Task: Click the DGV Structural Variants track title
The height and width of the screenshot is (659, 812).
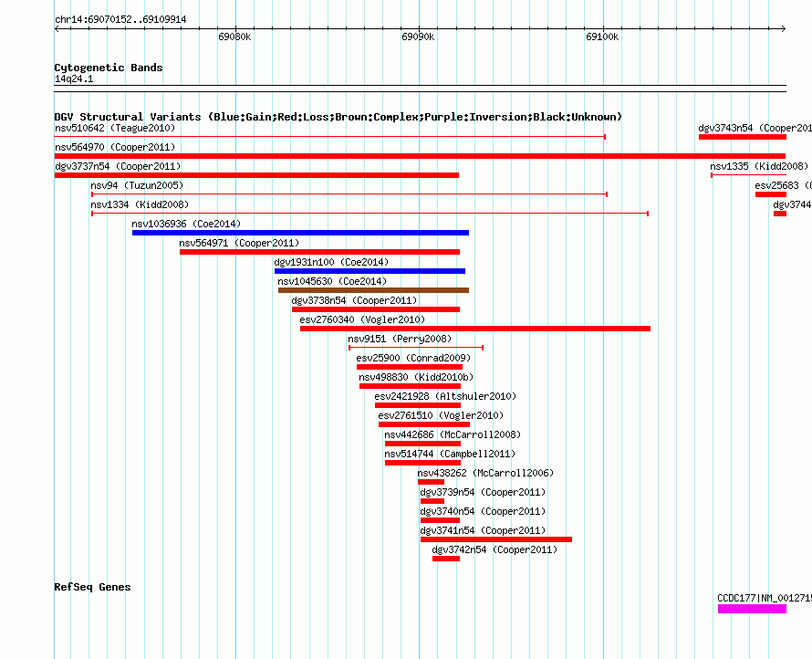Action: (338, 117)
